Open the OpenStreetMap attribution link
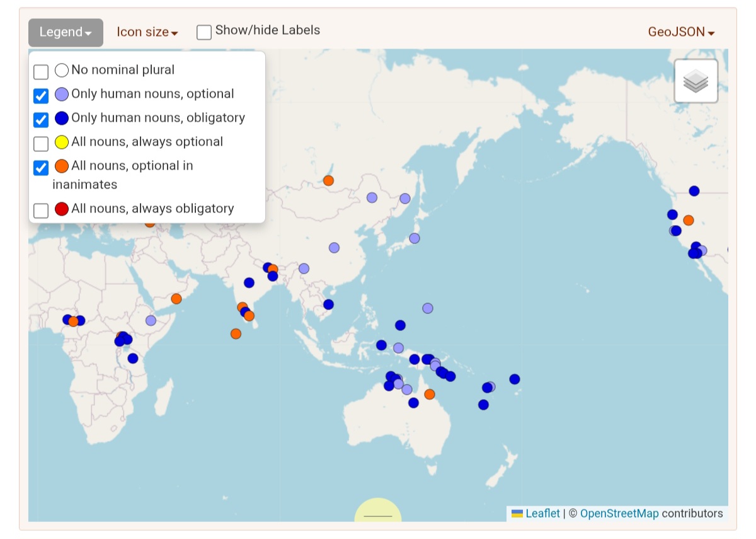The image size is (756, 539). coord(619,513)
